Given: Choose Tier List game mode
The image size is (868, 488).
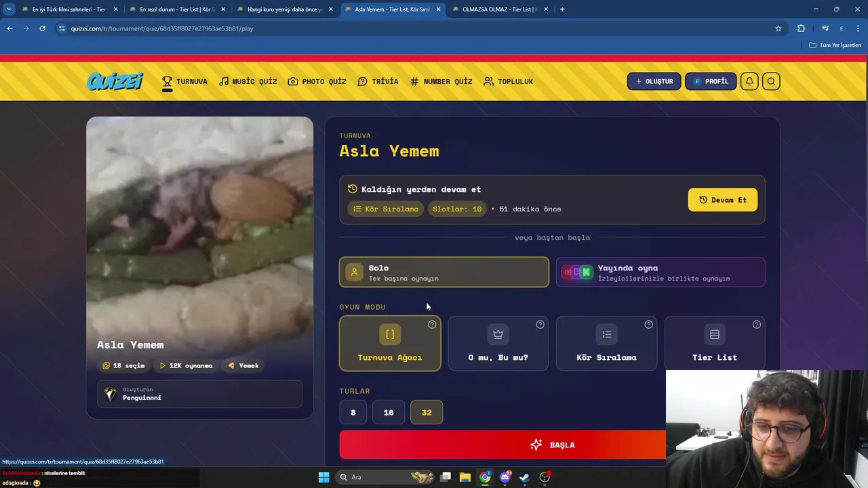Looking at the screenshot, I should point(715,344).
